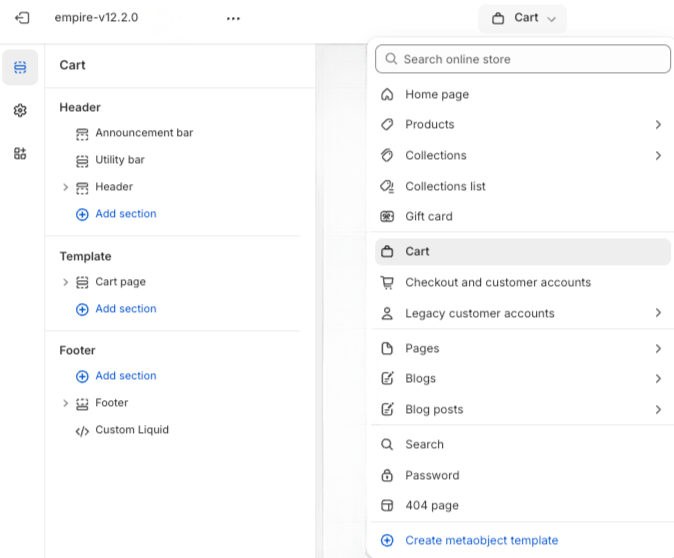Image resolution: width=674 pixels, height=558 pixels.
Task: Click the plus icon under Header group
Action: (82, 214)
